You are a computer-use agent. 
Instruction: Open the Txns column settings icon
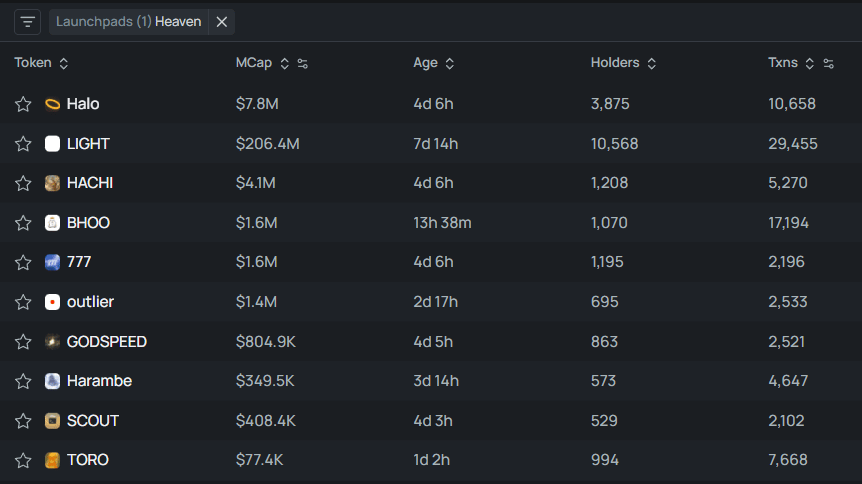tap(828, 64)
